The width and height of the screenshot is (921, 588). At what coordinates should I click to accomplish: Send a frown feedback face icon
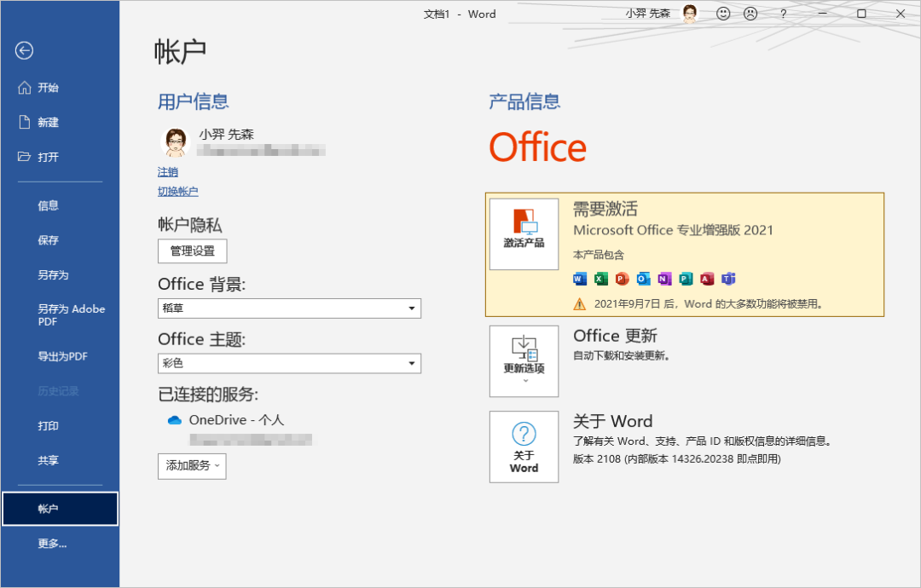pyautogui.click(x=750, y=14)
